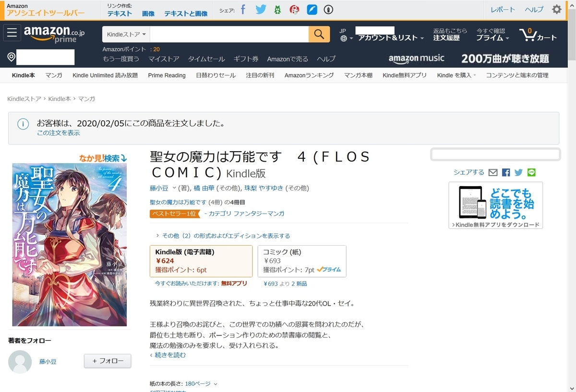Image resolution: width=576 pixels, height=392 pixels.
Task: Open Kindleストア search category dropdown
Action: point(126,34)
